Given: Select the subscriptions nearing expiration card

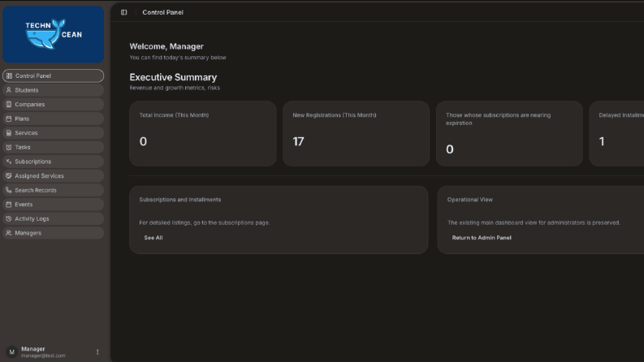Looking at the screenshot, I should click(x=509, y=133).
